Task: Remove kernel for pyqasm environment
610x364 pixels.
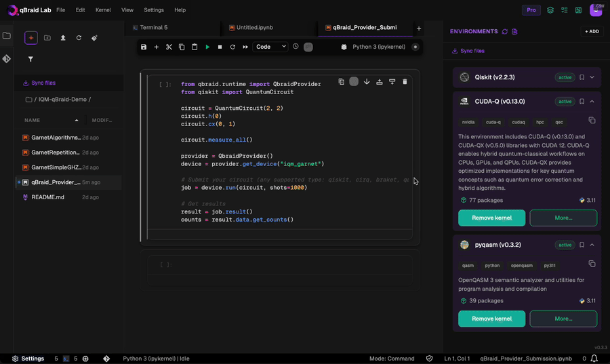Action: pyautogui.click(x=492, y=319)
